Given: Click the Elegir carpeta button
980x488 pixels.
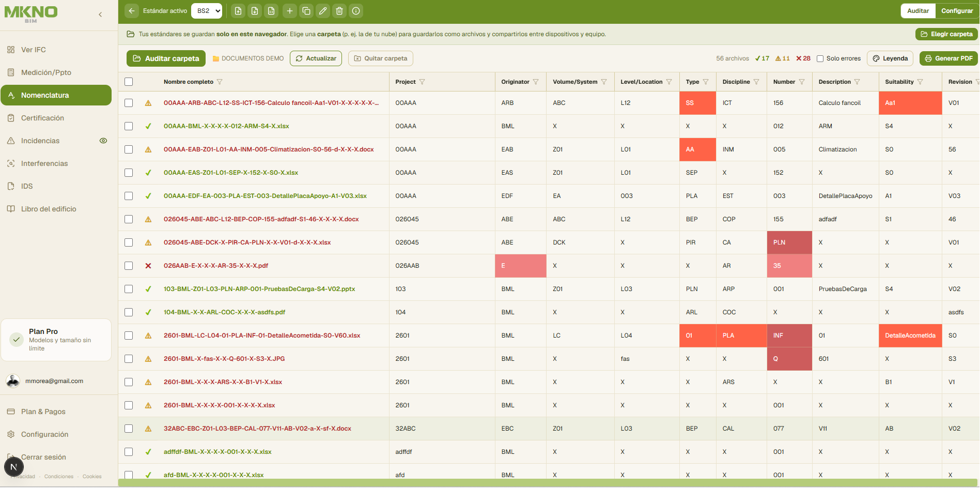Looking at the screenshot, I should pyautogui.click(x=946, y=34).
